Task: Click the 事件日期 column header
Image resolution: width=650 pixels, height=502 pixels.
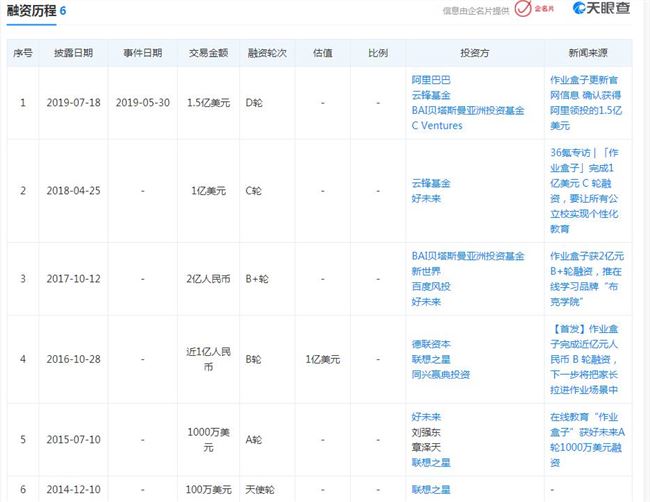Action: point(143,53)
